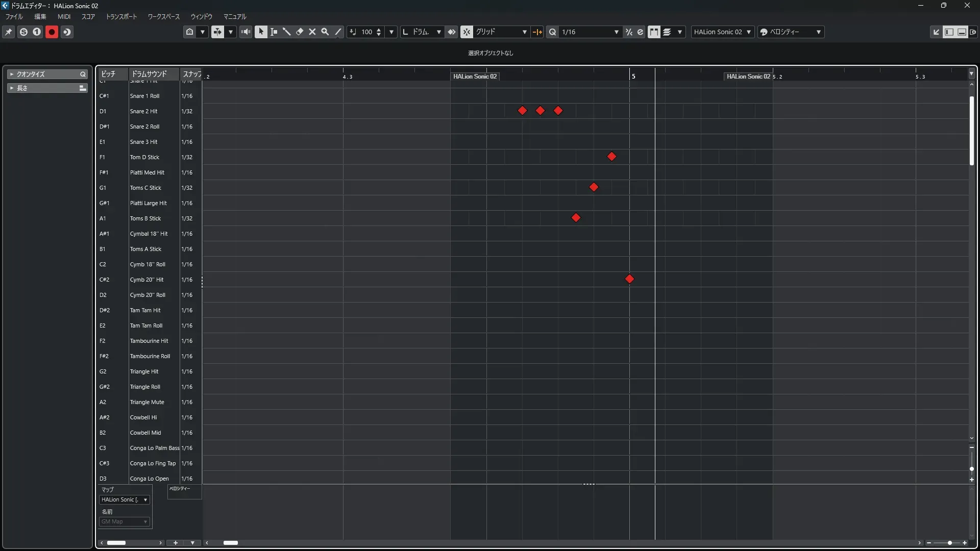Click the red note on Cymb 20" Hit lane
Screen dimensions: 980x551
(x=629, y=279)
